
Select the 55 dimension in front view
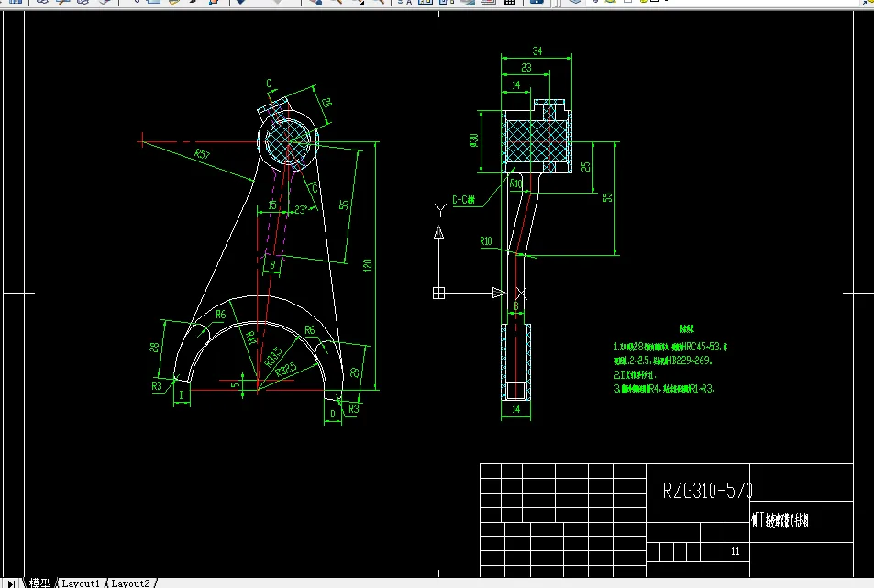click(345, 205)
